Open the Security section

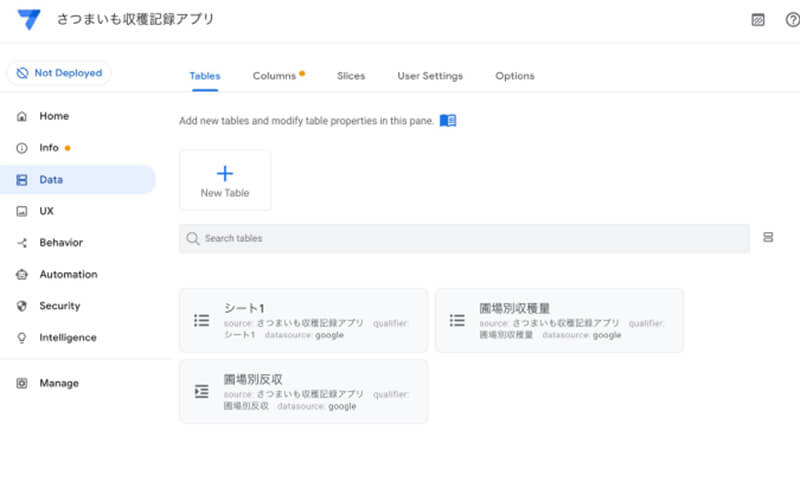[x=59, y=306]
